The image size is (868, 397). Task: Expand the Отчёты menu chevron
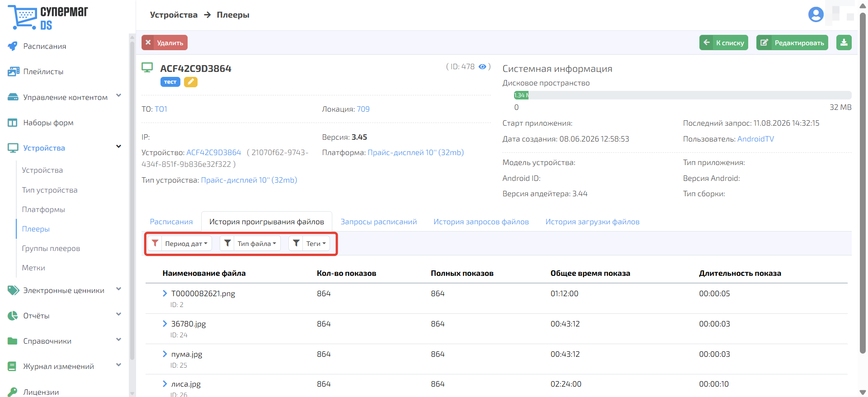pos(119,314)
